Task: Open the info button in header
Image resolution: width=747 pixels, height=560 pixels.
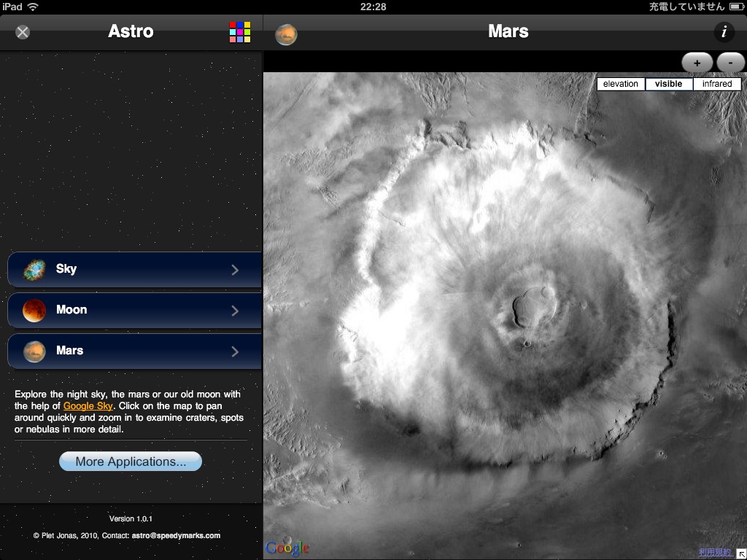Action: (x=724, y=32)
